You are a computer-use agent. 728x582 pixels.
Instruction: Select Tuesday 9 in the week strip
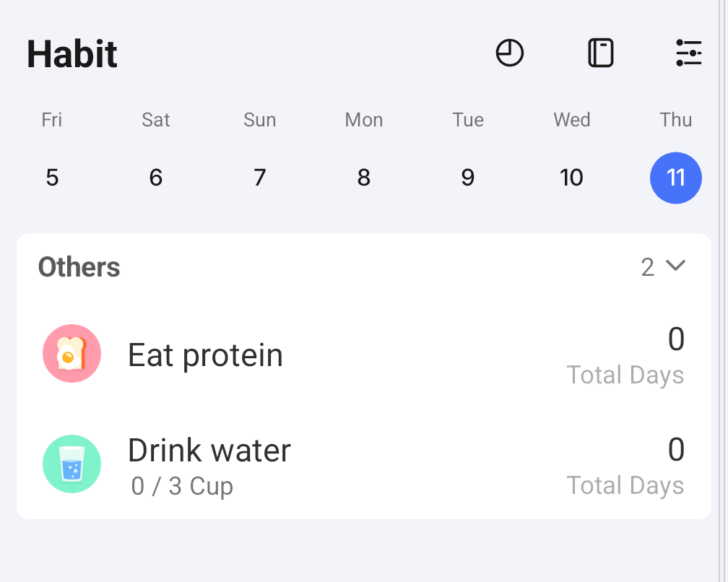(468, 178)
